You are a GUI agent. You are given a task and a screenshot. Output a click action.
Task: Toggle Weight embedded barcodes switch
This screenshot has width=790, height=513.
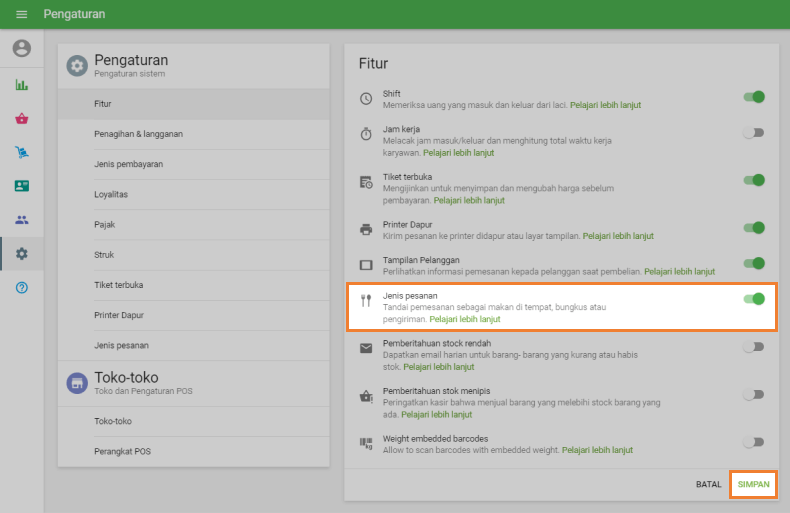coord(753,442)
